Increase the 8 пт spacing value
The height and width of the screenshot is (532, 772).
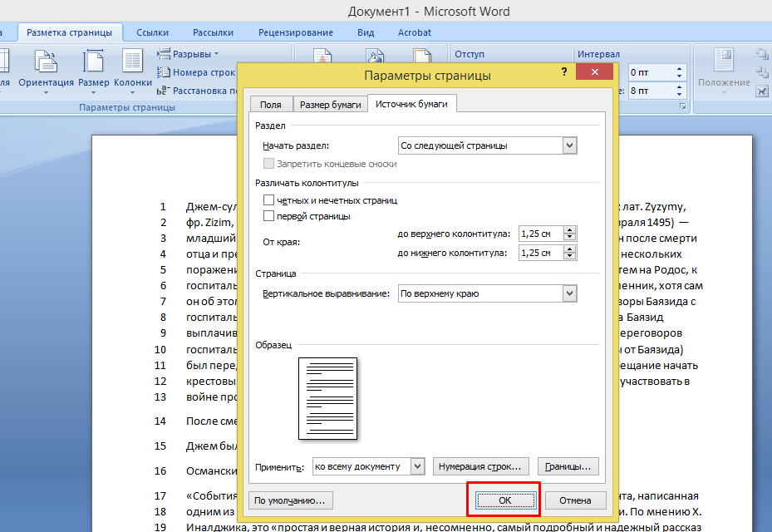click(x=679, y=87)
